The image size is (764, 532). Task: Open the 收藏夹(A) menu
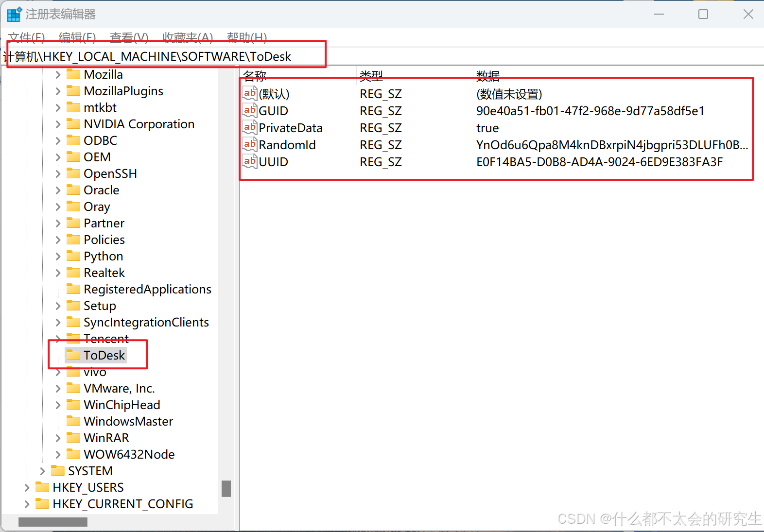coord(188,37)
